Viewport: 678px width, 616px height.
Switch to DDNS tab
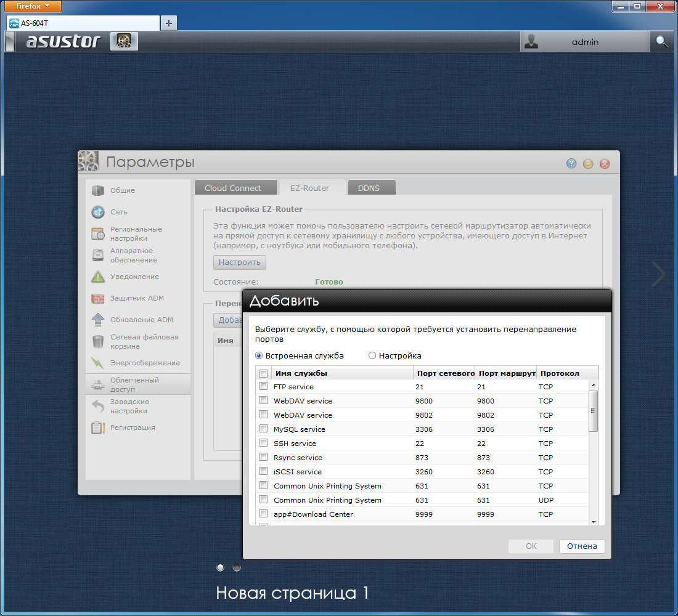tap(372, 188)
